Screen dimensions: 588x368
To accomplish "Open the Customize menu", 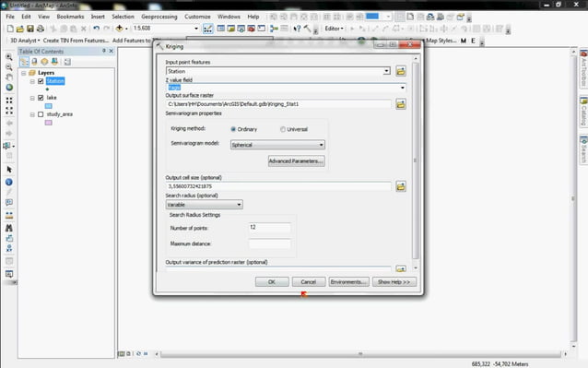I will pyautogui.click(x=197, y=17).
